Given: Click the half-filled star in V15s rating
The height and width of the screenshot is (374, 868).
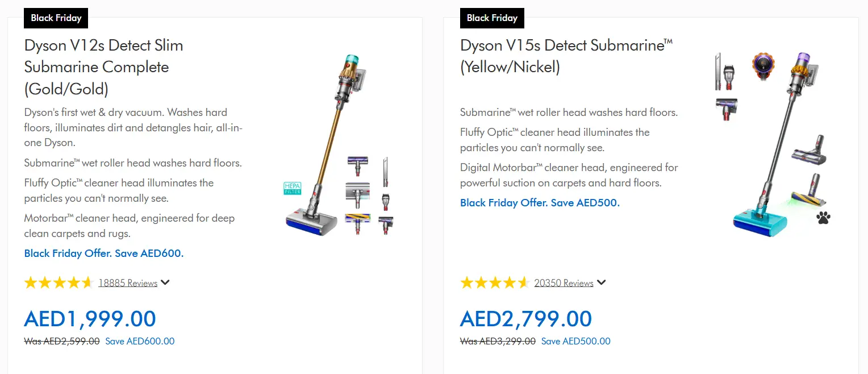Looking at the screenshot, I should [x=523, y=282].
